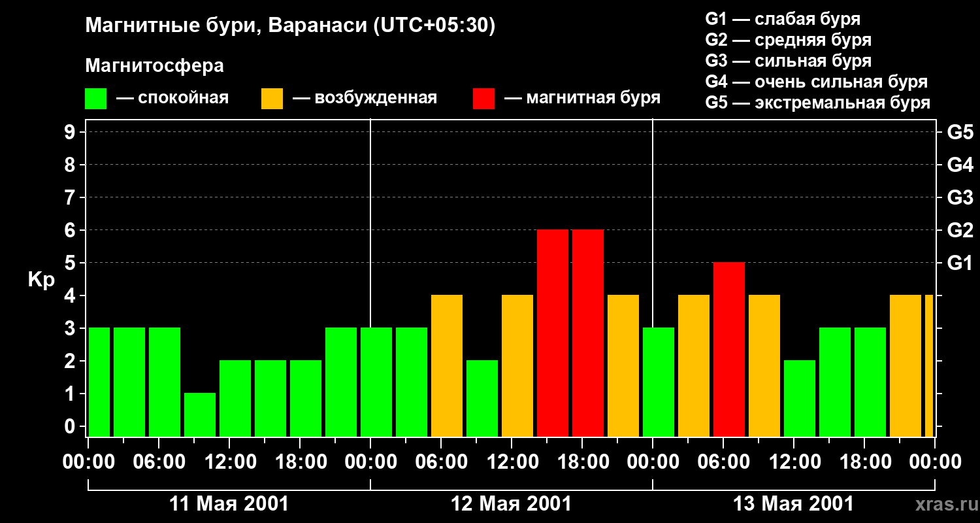Click the green Kp 2 bar on 13 May
The image size is (980, 523).
click(x=800, y=398)
